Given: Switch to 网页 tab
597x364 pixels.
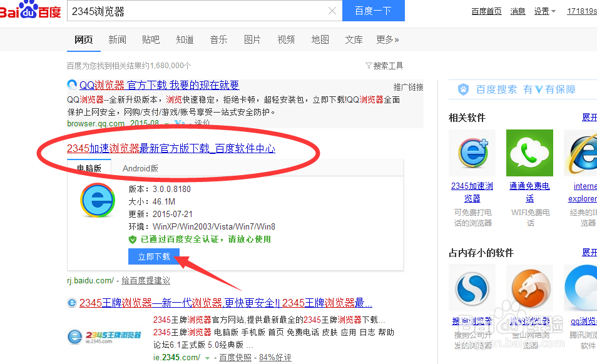Looking at the screenshot, I should (x=84, y=39).
